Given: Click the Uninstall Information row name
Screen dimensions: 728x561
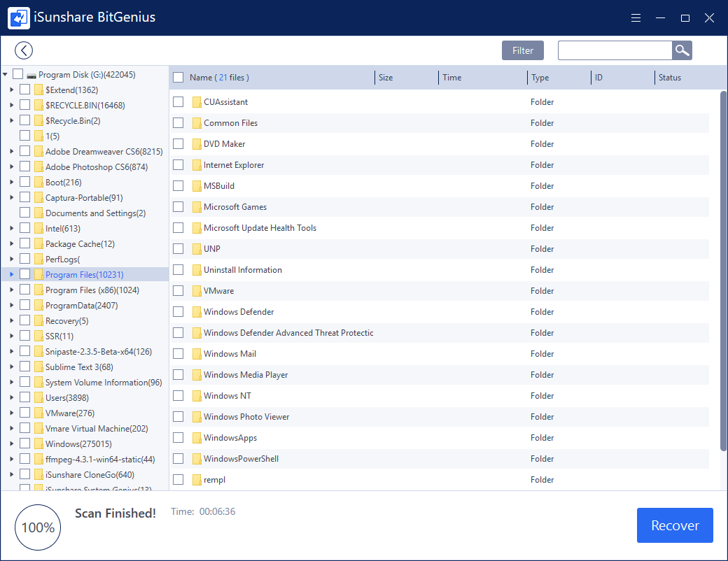Looking at the screenshot, I should [x=243, y=269].
